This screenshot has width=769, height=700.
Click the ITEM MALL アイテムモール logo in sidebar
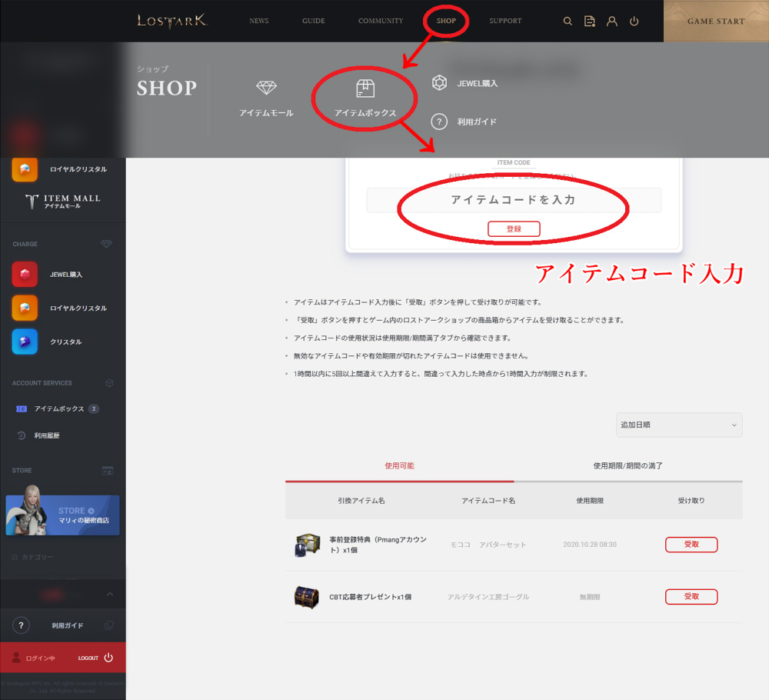62,201
